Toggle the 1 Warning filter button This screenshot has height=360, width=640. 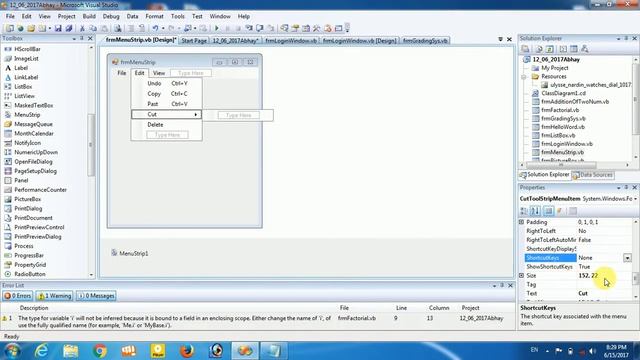coord(55,296)
